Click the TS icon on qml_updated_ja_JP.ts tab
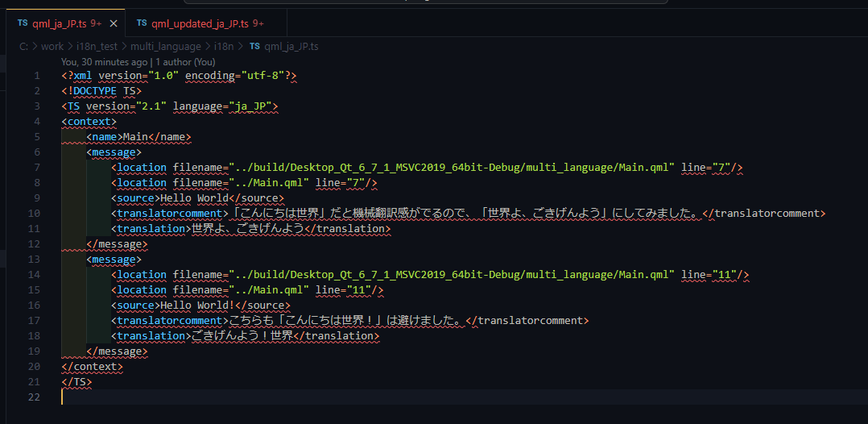Viewport: 868px width, 424px height. tap(142, 23)
